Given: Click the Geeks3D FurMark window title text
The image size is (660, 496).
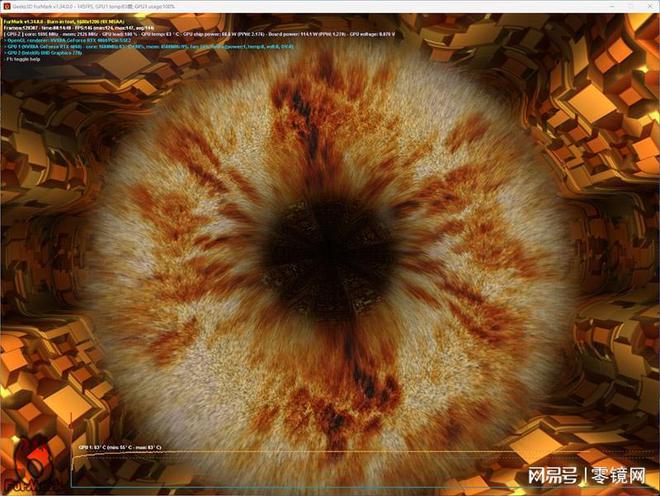Looking at the screenshot, I should [x=93, y=6].
